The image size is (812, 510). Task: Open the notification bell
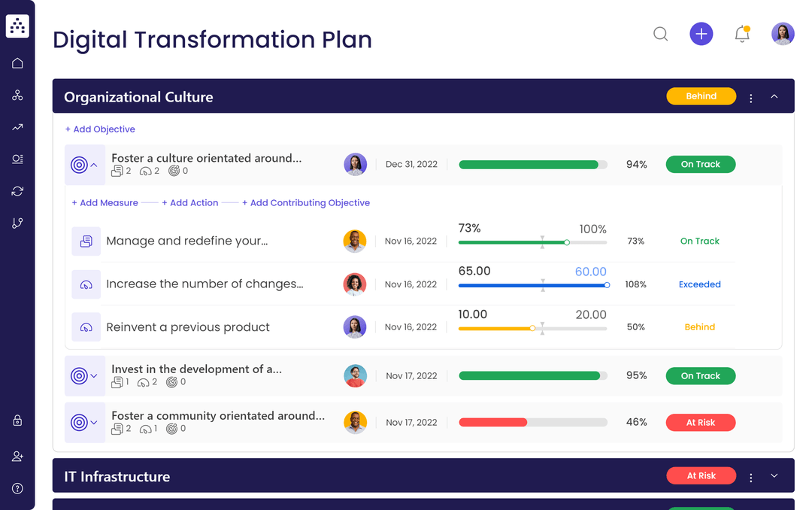pyautogui.click(x=741, y=34)
